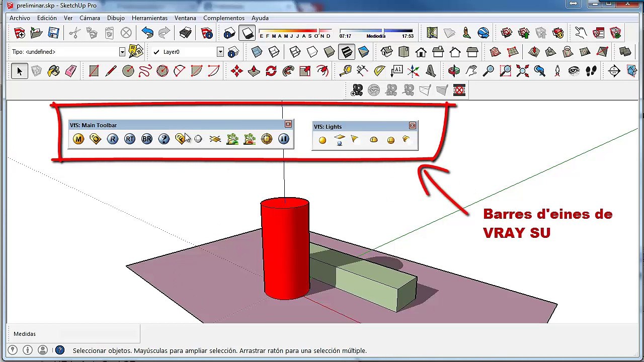
Task: Select the Pan hand tool
Action: (471, 71)
